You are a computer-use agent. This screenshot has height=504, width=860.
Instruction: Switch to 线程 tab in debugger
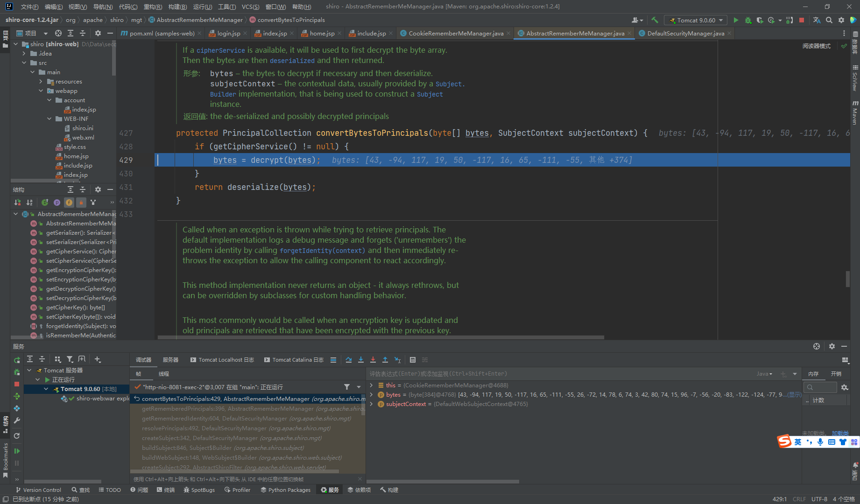click(163, 374)
